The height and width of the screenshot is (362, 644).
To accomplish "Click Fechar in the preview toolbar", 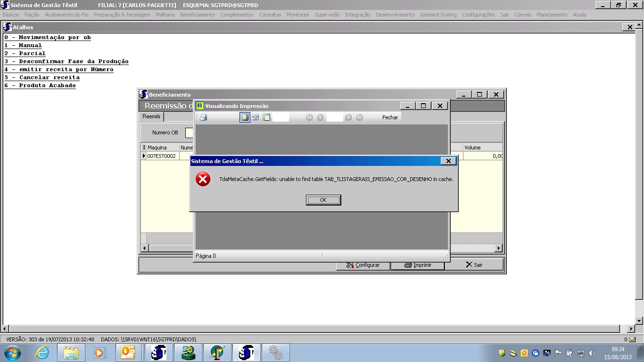I will (x=390, y=117).
